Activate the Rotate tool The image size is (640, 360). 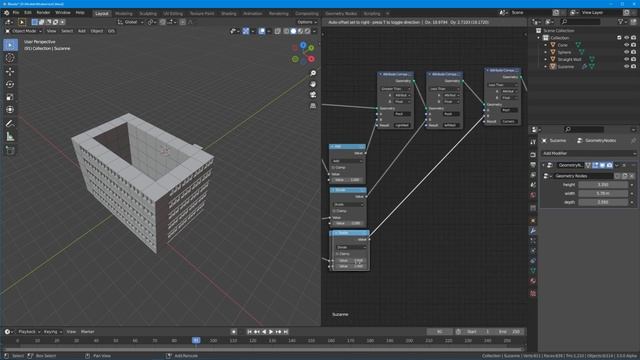[10, 84]
